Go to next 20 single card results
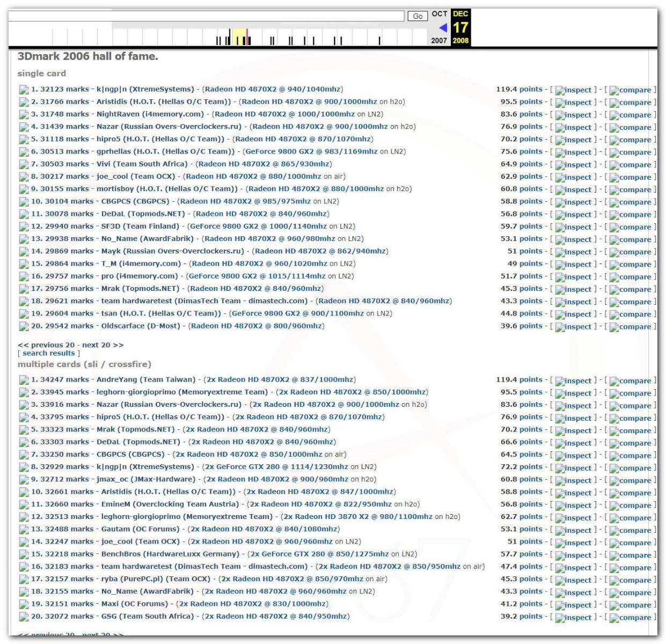The width and height of the screenshot is (666, 644). [103, 345]
